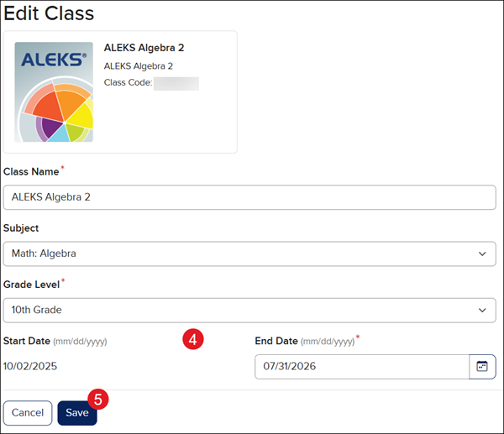Image resolution: width=504 pixels, height=434 pixels.
Task: Open the 10th Grade level dropdown
Action: (x=244, y=310)
